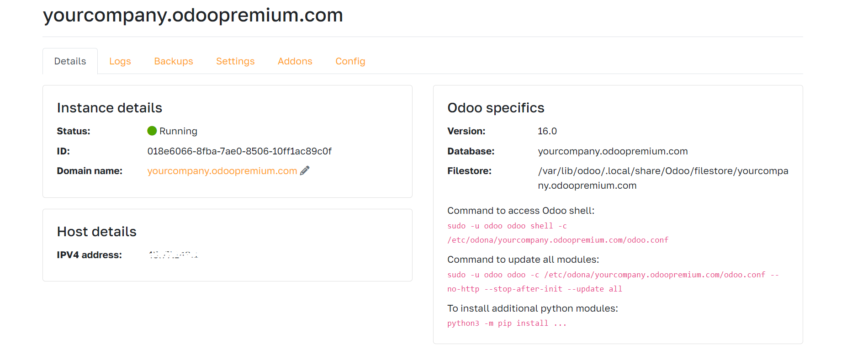Screen dimensions: 868x350
Task: Click the Database name value
Action: click(613, 151)
